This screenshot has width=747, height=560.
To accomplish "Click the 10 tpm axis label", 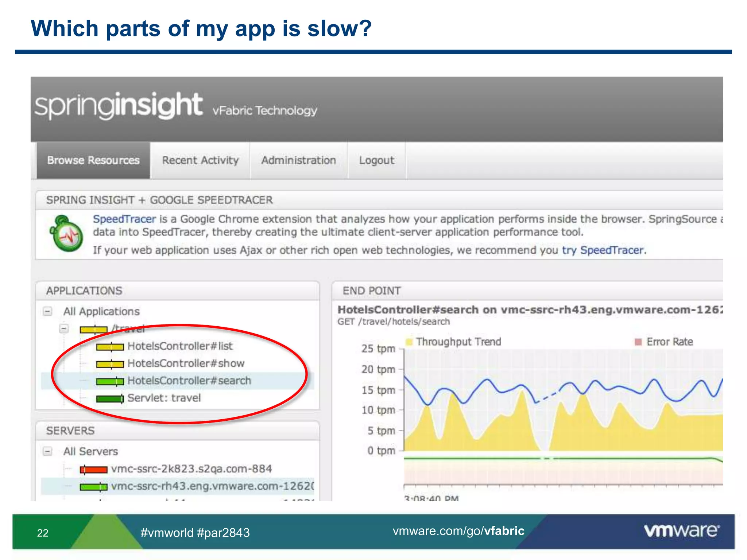I will [378, 410].
